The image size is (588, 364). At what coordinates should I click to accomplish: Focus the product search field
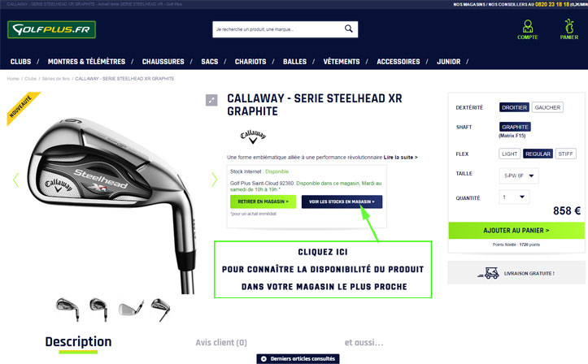point(278,29)
